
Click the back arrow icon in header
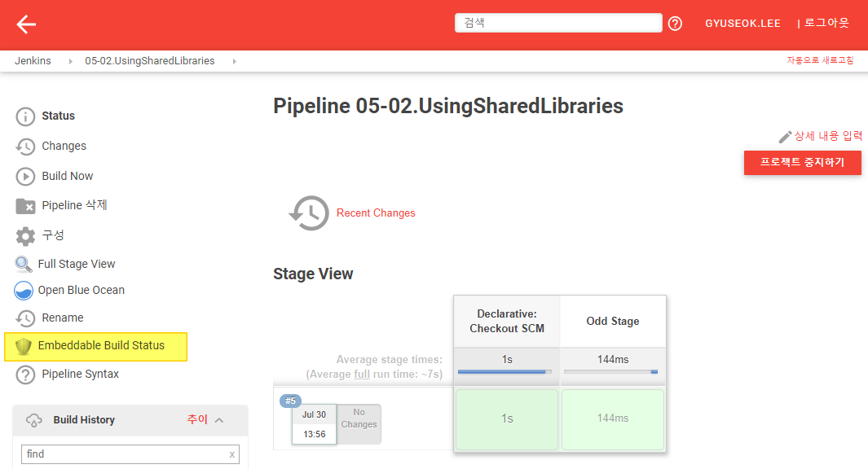[x=26, y=24]
